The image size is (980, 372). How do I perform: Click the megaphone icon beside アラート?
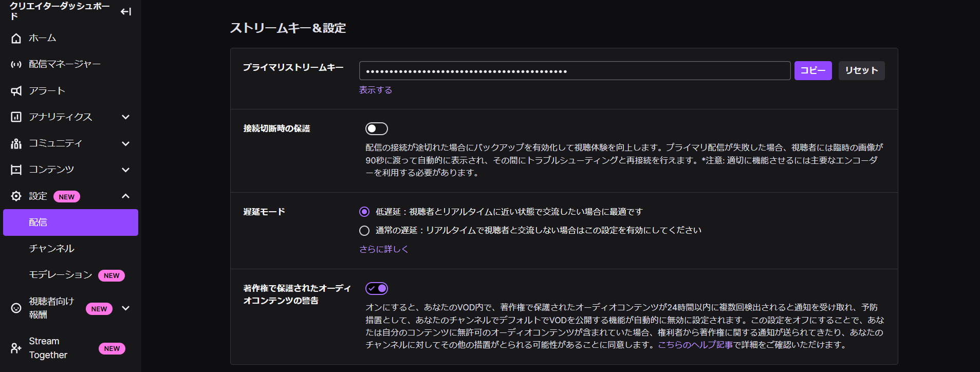click(x=16, y=91)
